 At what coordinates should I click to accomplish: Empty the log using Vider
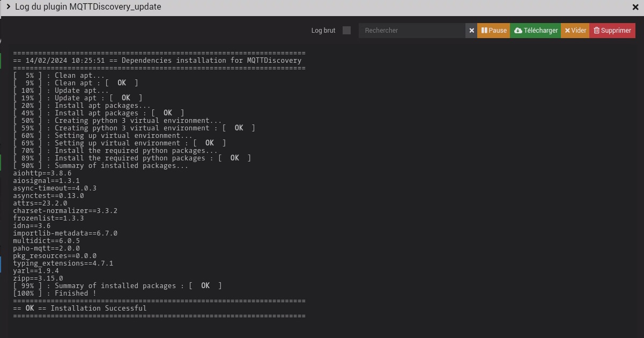tap(575, 31)
